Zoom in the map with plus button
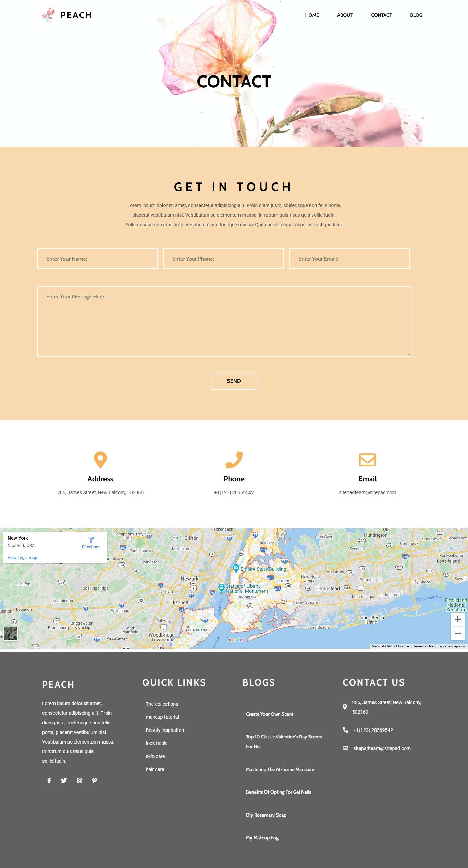This screenshot has width=468, height=868. [x=457, y=619]
